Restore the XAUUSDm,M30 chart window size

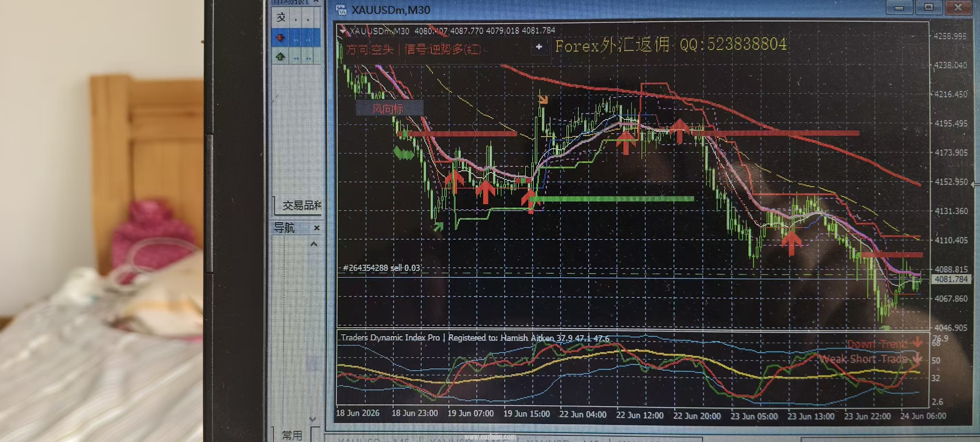[929, 7]
